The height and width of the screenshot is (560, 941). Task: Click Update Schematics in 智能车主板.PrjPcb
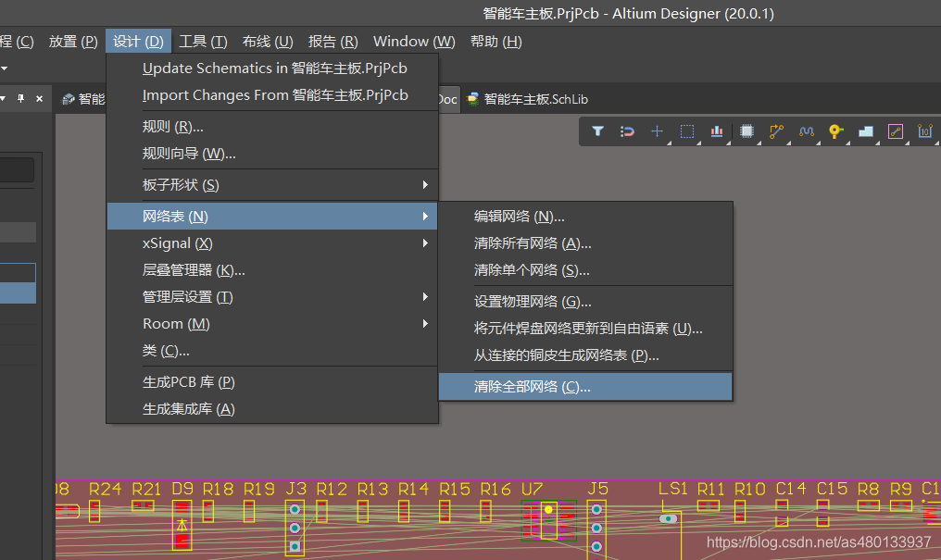274,68
